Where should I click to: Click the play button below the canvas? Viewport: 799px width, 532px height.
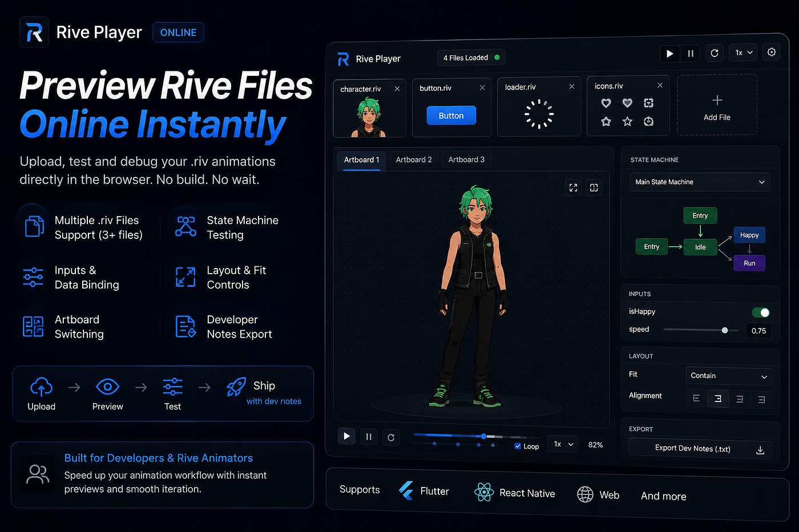point(346,436)
